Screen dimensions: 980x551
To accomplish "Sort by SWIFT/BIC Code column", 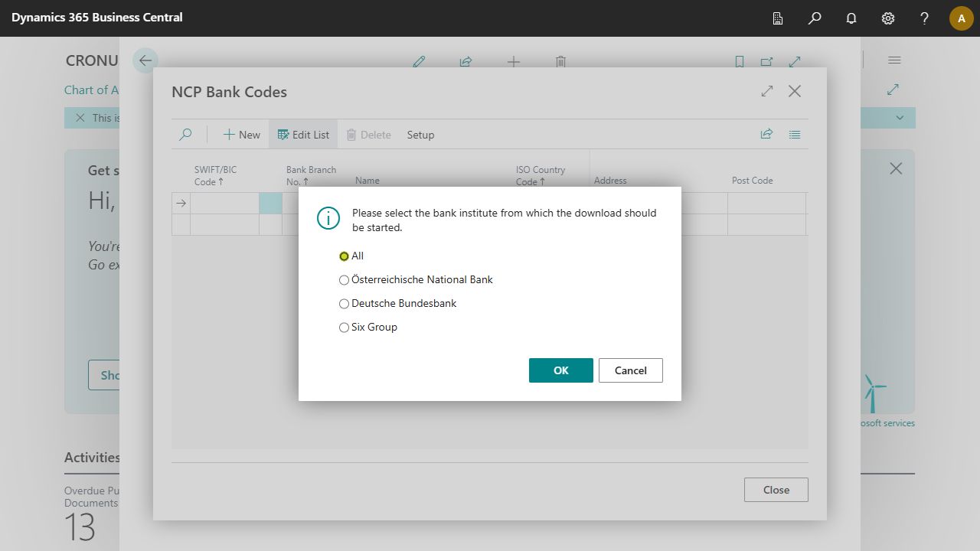I will 215,176.
